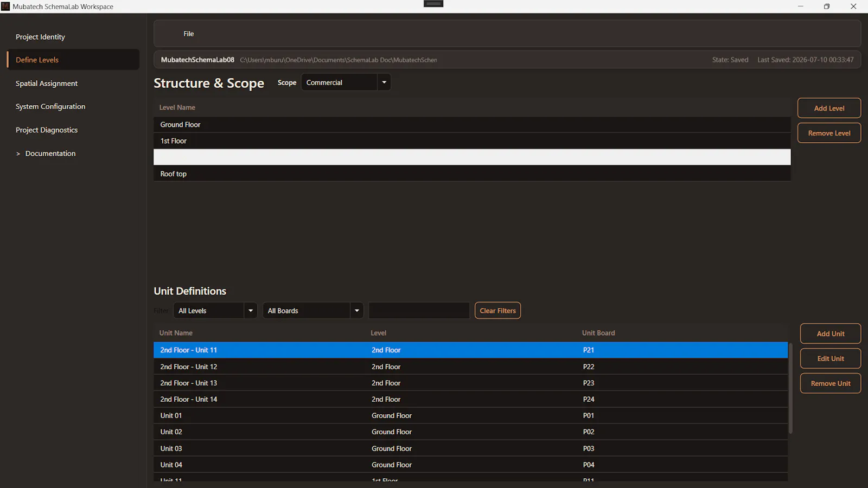Select the 2nd Floor - Unit 11 row
This screenshot has width=868, height=488.
[471, 350]
